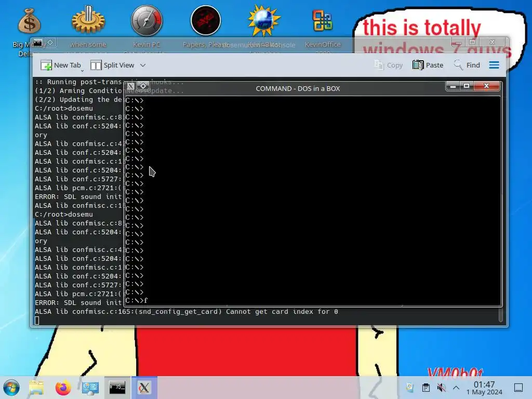Expand the hidden system tray icons arrow

(456, 388)
